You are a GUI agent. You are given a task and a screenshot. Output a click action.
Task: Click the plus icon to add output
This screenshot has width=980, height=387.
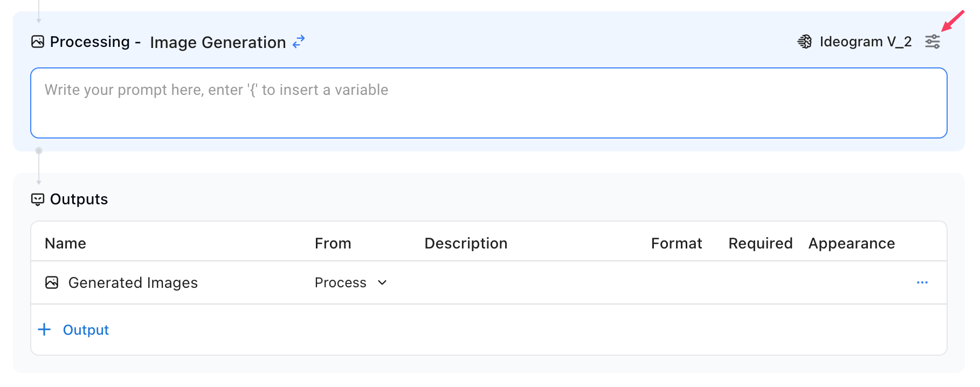pyautogui.click(x=44, y=329)
